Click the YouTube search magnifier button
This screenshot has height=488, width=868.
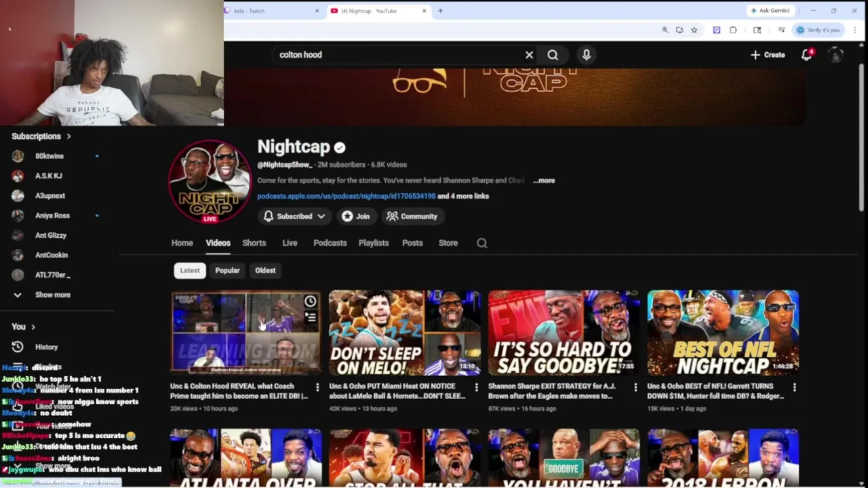point(553,55)
